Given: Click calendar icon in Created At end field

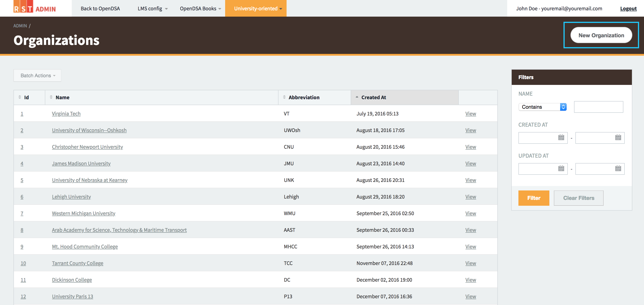Looking at the screenshot, I should [618, 137].
